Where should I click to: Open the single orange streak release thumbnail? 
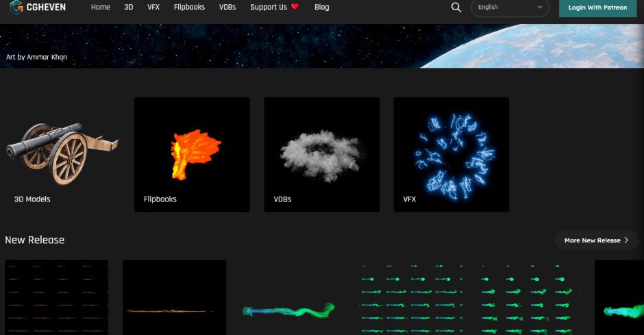175,297
